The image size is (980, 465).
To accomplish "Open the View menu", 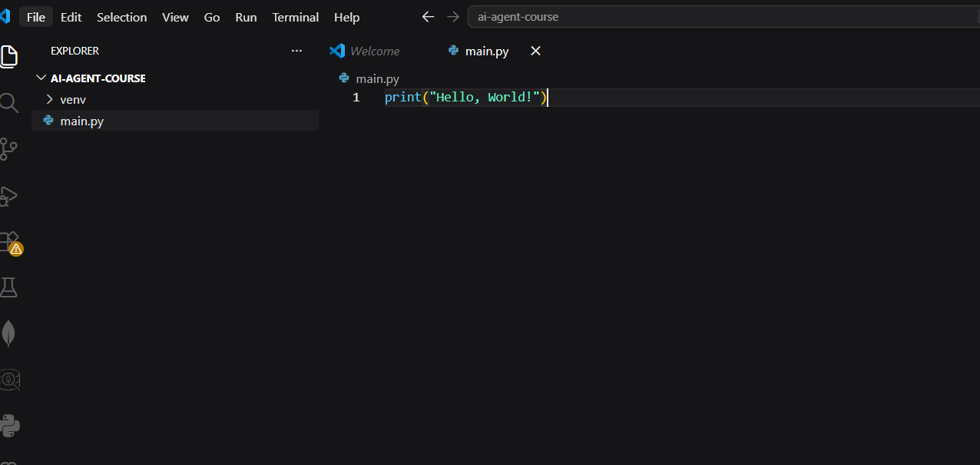I will [176, 17].
